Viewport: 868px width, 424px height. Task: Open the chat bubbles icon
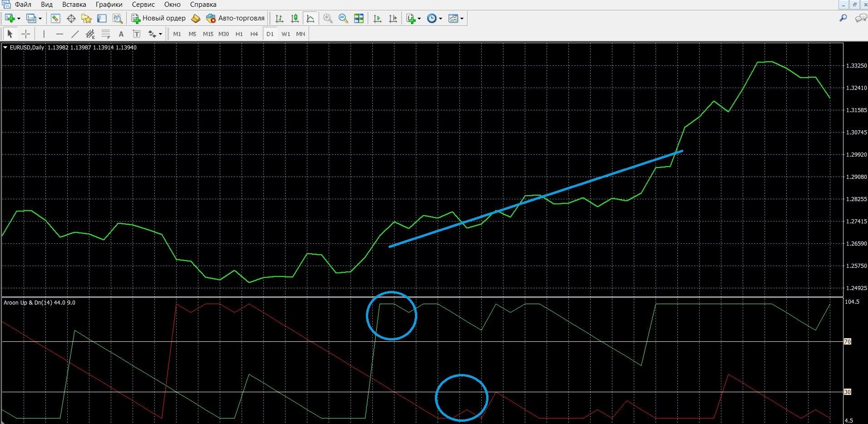click(861, 18)
